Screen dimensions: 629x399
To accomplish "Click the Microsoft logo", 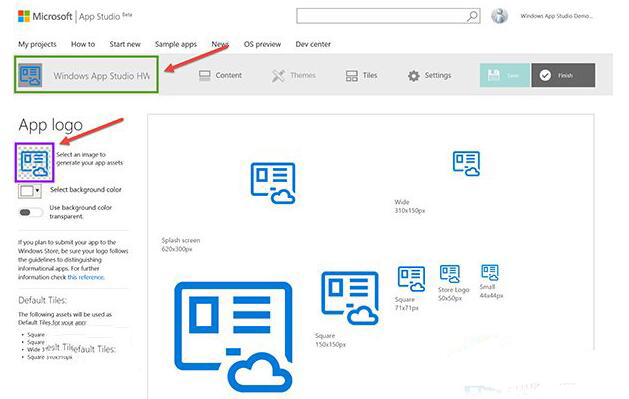I will point(24,16).
